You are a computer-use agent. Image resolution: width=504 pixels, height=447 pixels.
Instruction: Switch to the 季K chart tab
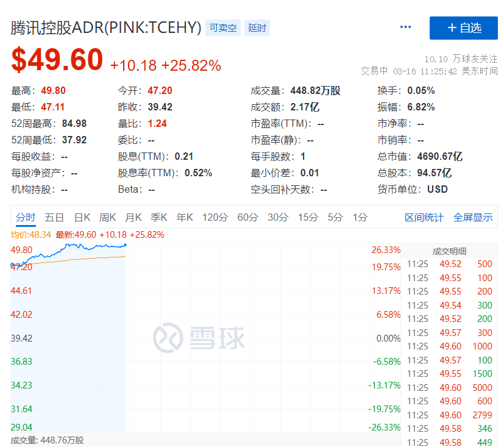tap(159, 218)
